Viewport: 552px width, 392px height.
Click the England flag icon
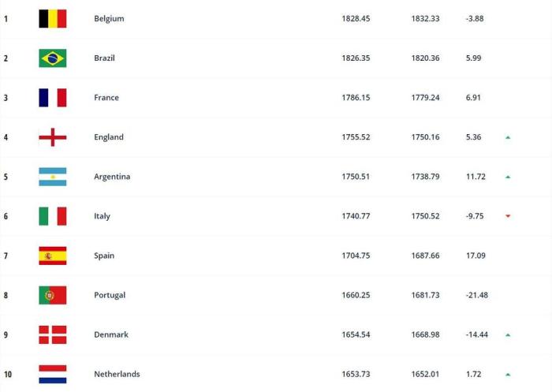53,137
